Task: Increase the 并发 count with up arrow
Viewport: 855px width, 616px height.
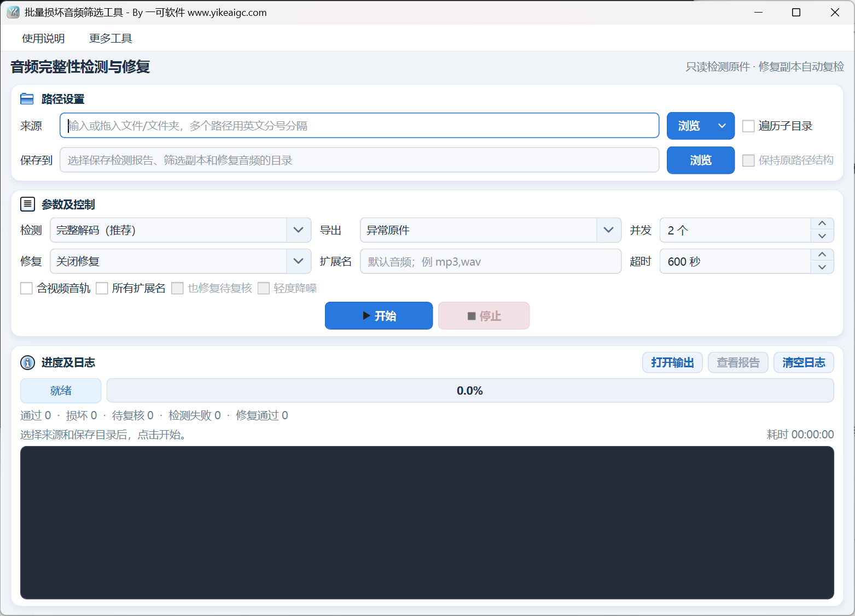Action: click(x=822, y=224)
